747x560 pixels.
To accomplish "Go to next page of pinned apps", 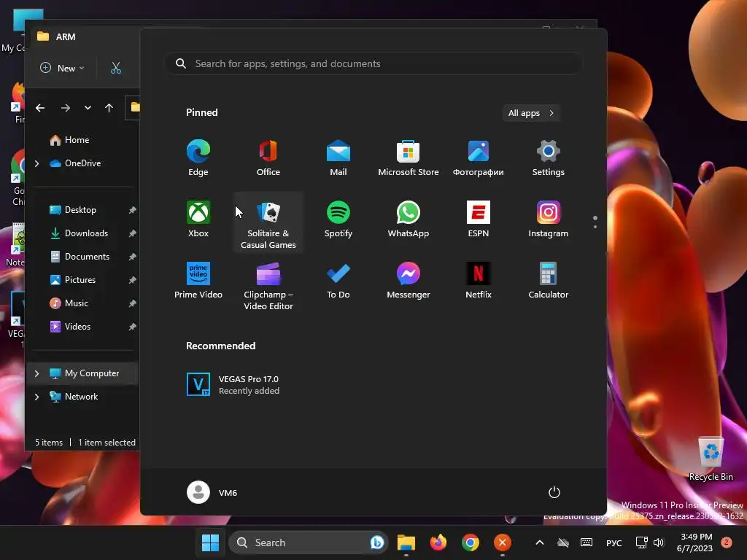I will click(595, 227).
